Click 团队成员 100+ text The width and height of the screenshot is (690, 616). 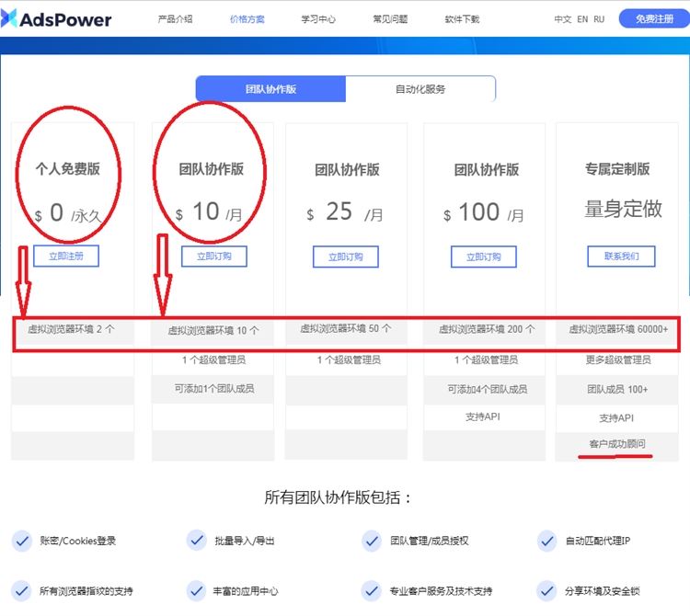pyautogui.click(x=617, y=389)
